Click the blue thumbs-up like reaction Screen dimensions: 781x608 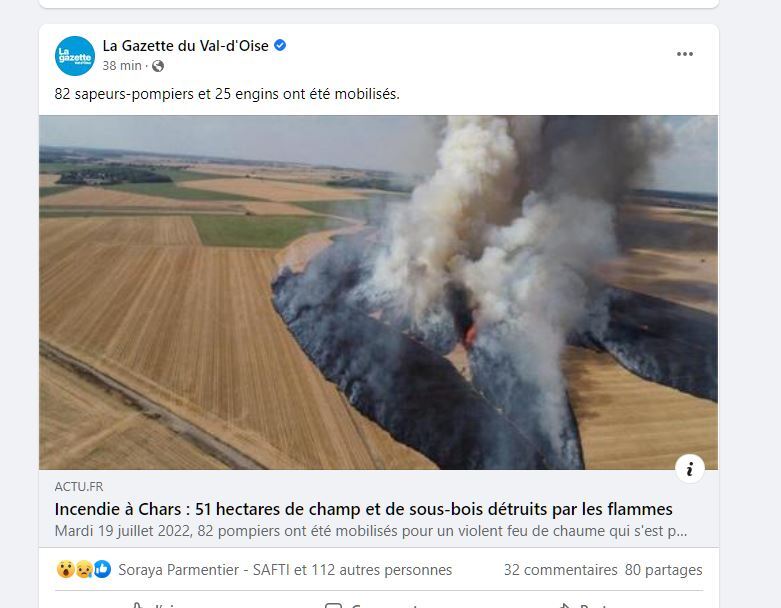103,569
